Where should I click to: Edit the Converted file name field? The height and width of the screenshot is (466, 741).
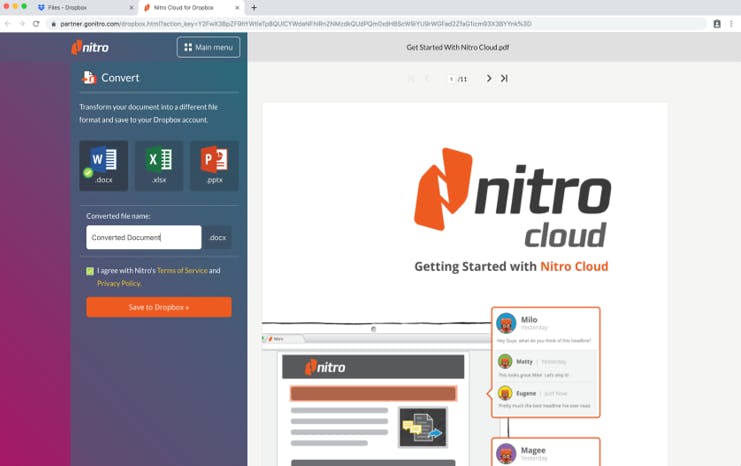pos(144,237)
